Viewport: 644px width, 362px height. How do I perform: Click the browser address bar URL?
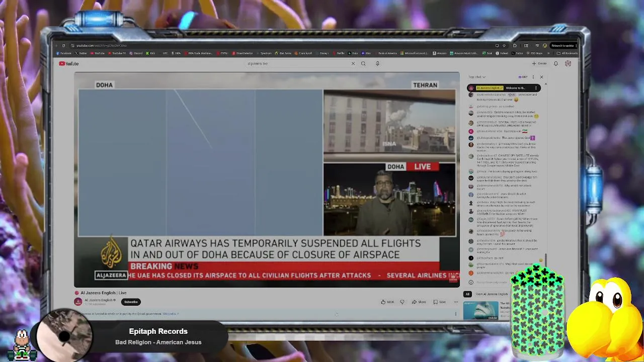[x=101, y=46]
